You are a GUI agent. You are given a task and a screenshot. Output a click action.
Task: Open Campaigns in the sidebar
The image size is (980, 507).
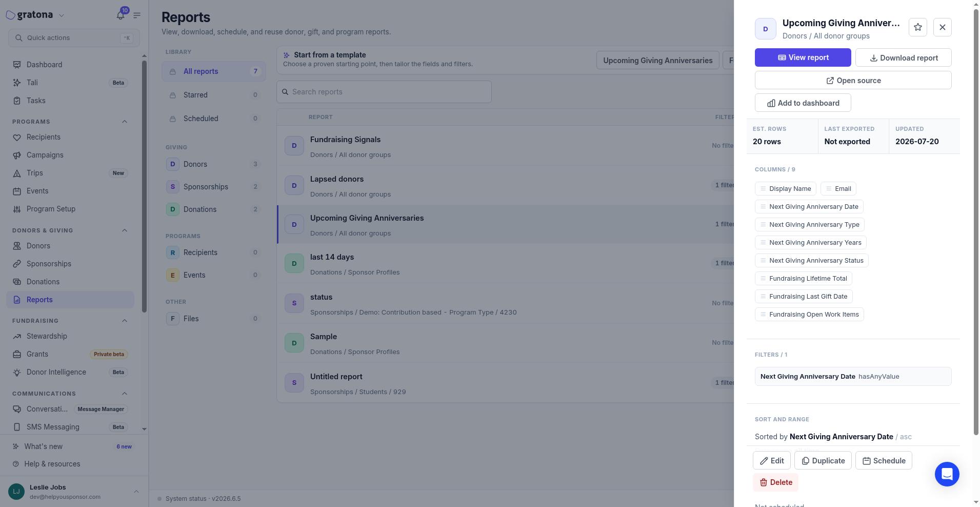70,155
